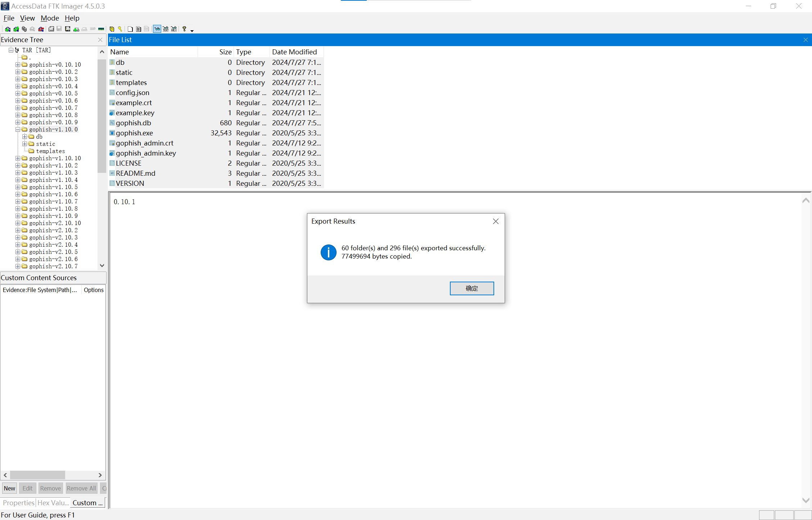Click the Obtain Protected Files safe icon
This screenshot has width=812, height=520.
112,29
